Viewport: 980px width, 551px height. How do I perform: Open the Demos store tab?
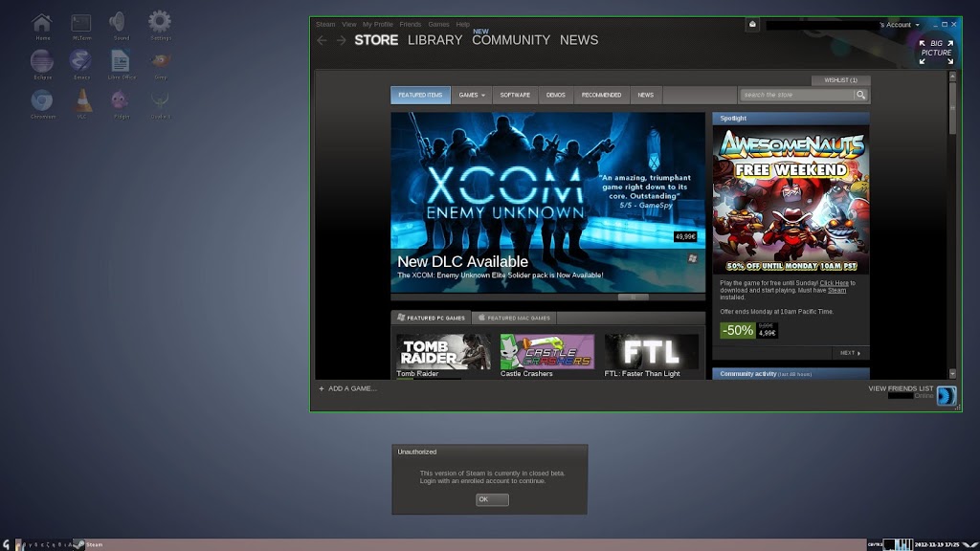tap(556, 95)
